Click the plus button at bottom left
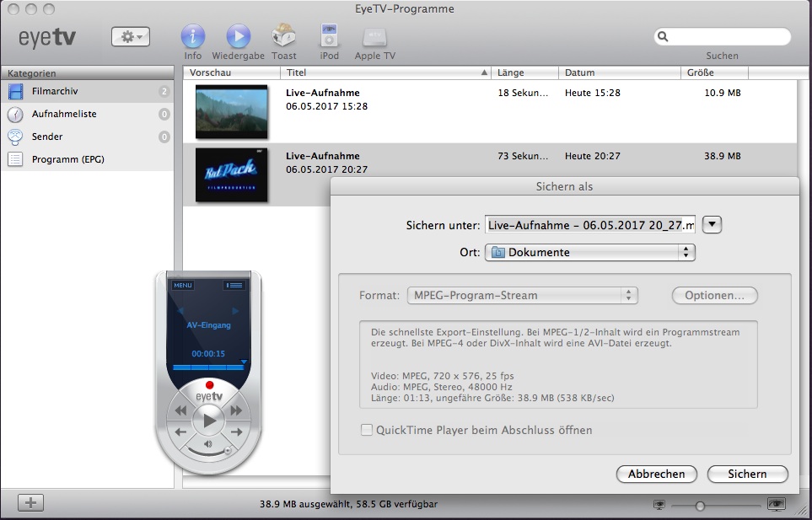Screen dimensions: 812x520 (30, 502)
